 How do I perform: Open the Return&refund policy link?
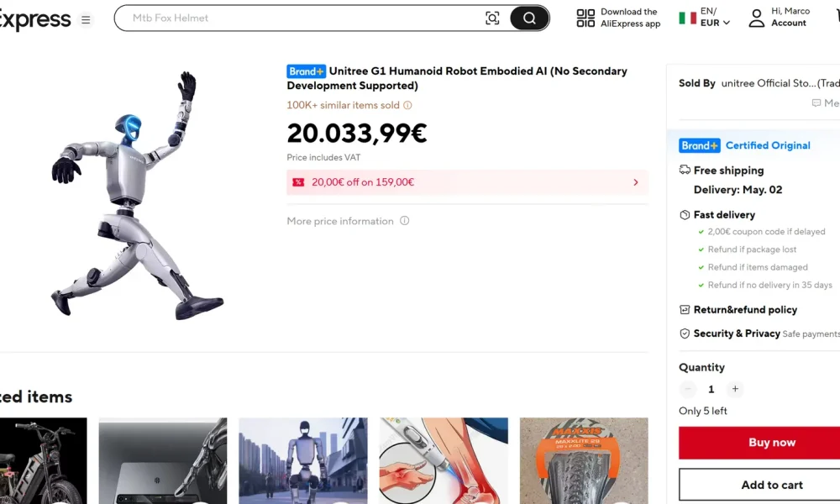tap(744, 310)
